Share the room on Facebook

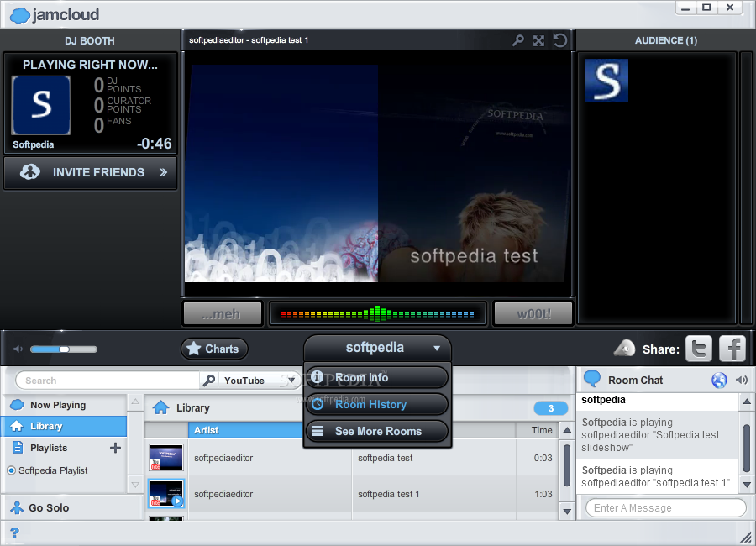pos(732,349)
